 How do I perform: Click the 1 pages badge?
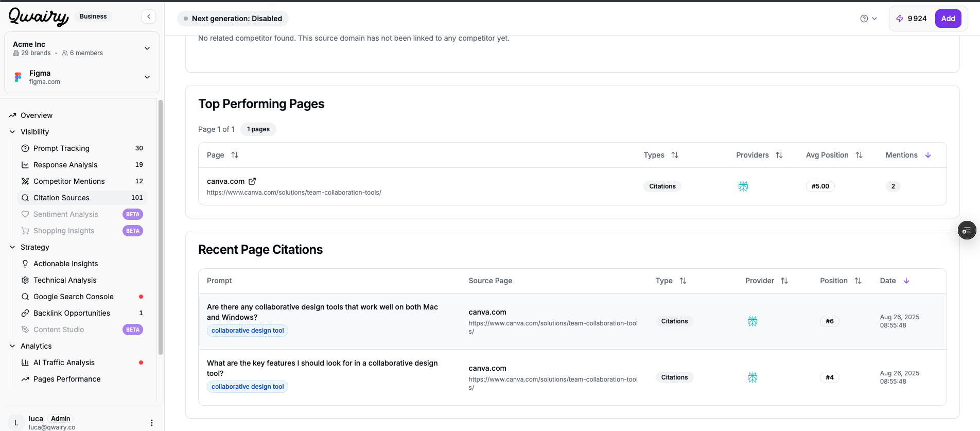(x=258, y=129)
